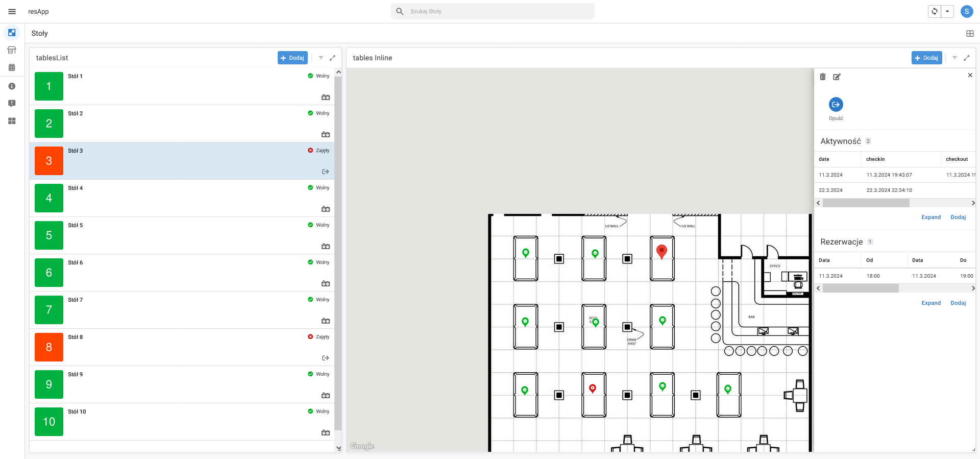
Task: Click the trash delete icon in details panel
Action: pos(822,77)
